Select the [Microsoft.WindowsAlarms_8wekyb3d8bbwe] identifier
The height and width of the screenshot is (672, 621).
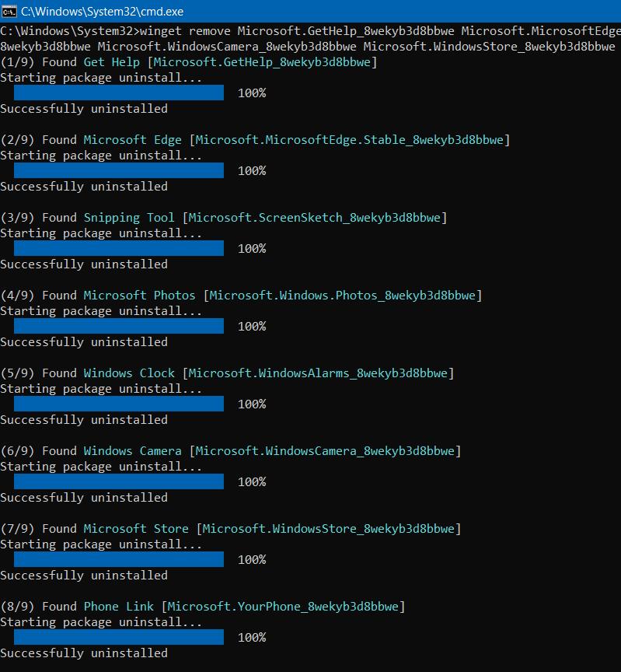pos(318,373)
